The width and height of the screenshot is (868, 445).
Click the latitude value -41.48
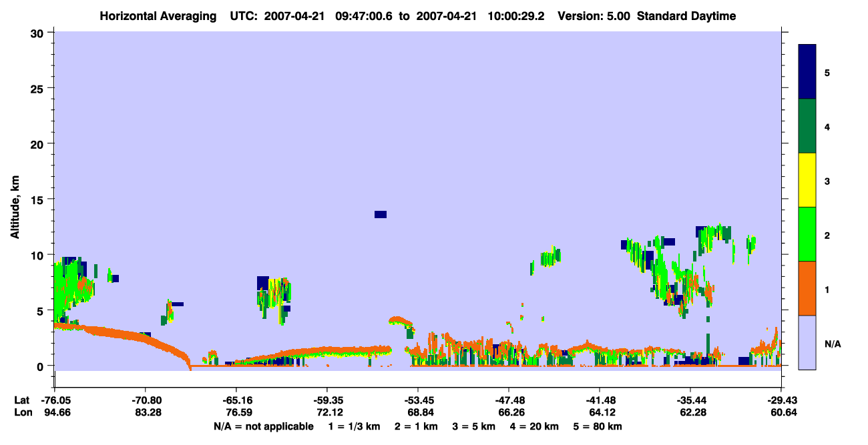point(600,400)
